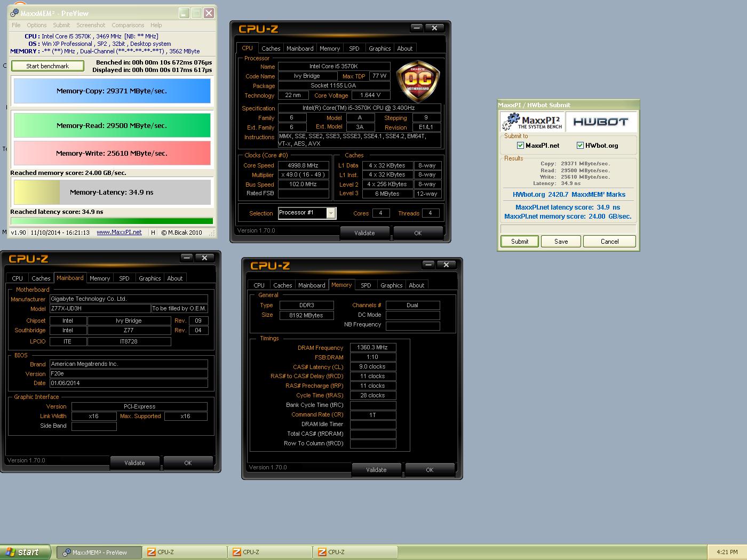Switch to Caches tab in CPU window
747x560 pixels.
point(271,49)
